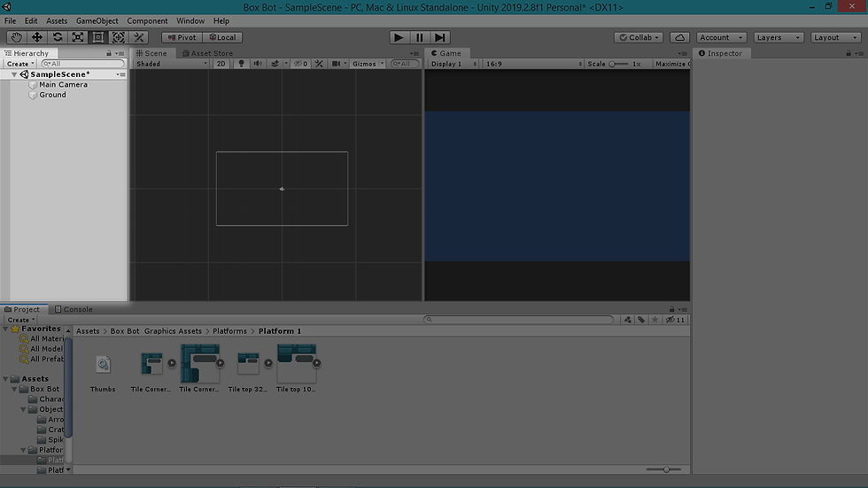The width and height of the screenshot is (868, 488).
Task: Open the File menu
Action: 10,21
